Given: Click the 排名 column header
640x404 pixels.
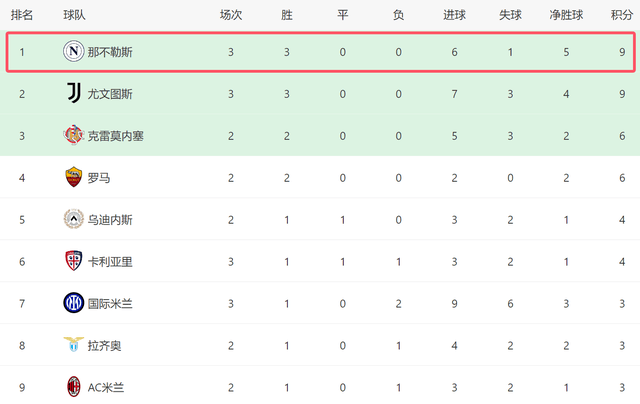Looking at the screenshot, I should [22, 15].
